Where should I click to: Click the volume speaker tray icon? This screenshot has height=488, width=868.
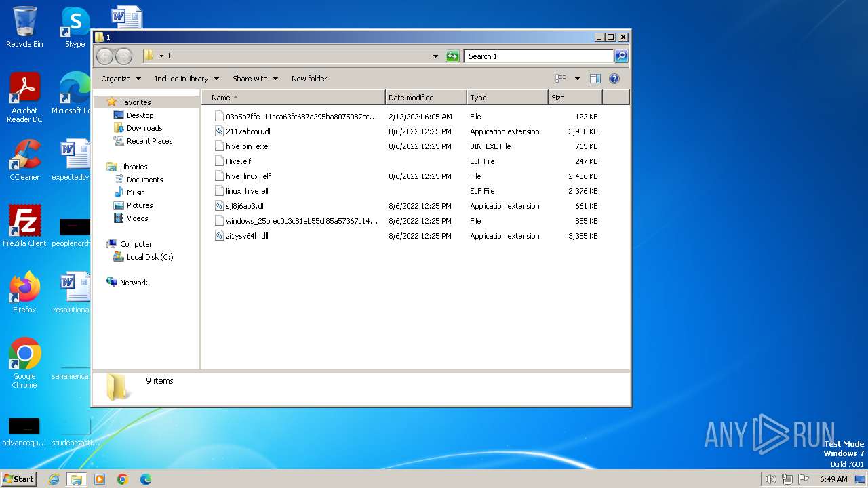(x=770, y=479)
